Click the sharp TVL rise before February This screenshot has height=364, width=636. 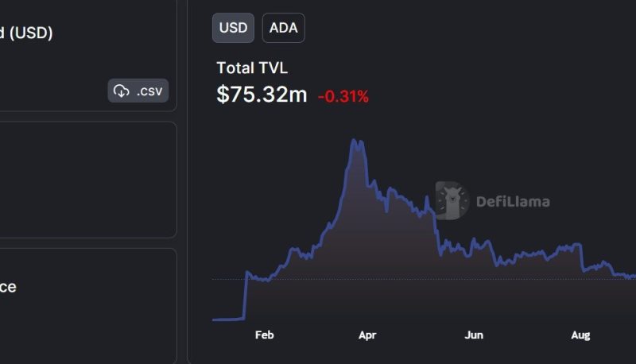click(245, 296)
